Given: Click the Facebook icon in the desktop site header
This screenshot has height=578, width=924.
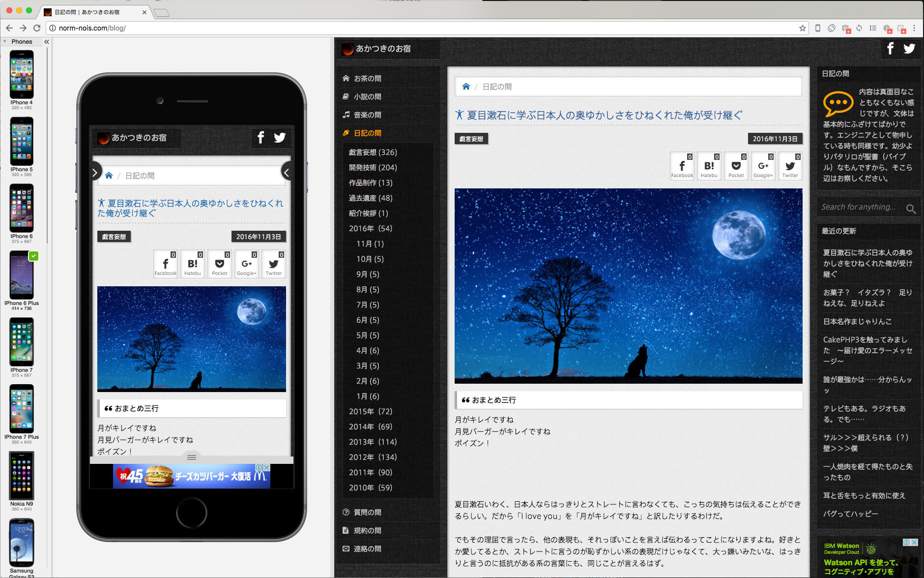Looking at the screenshot, I should point(890,48).
